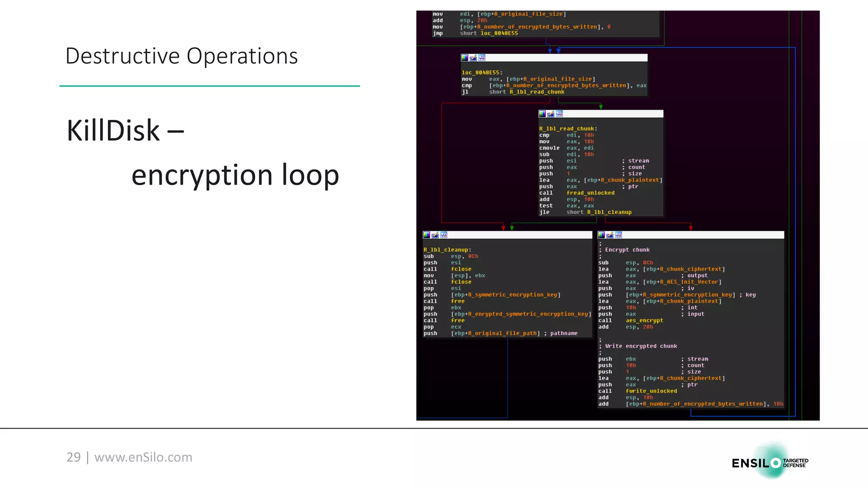The height and width of the screenshot is (488, 868).
Task: Click the edit icon on the R_lbl_read_chunk block
Action: pyautogui.click(x=551, y=114)
